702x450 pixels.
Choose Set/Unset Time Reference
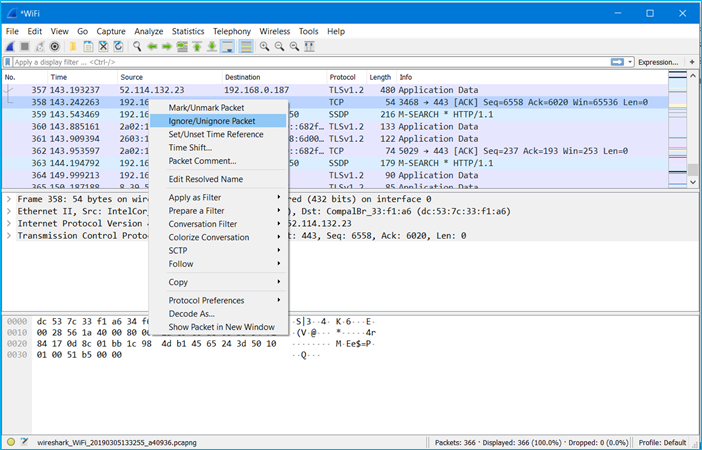click(x=218, y=134)
